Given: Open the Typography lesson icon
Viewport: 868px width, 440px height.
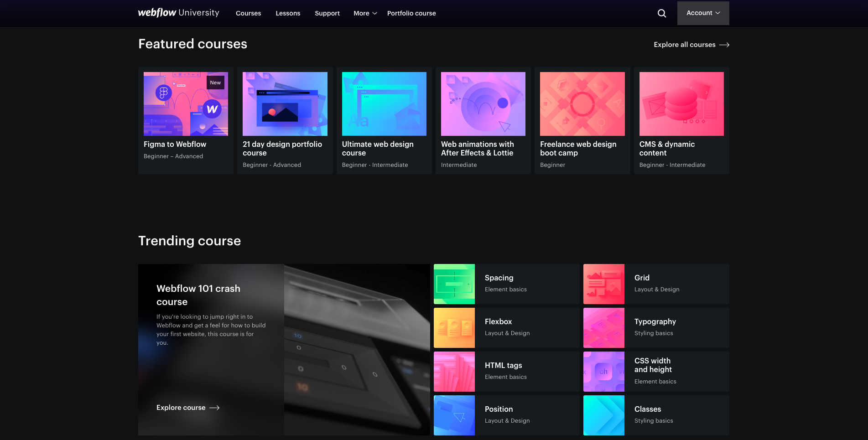Looking at the screenshot, I should pyautogui.click(x=604, y=328).
